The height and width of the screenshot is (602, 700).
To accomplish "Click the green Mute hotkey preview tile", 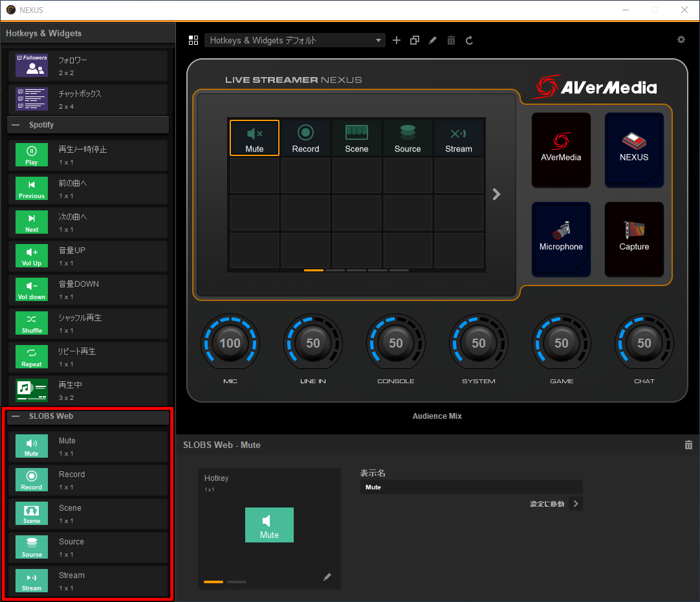I will point(269,525).
